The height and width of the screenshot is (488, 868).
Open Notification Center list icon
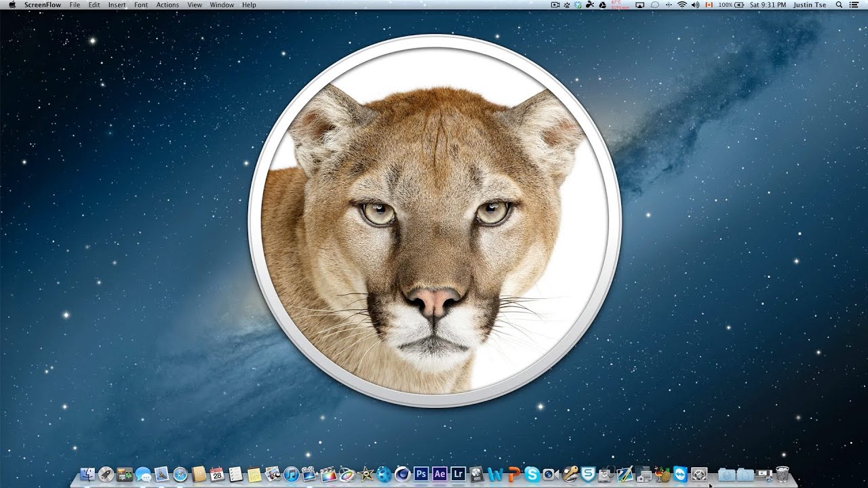coord(854,5)
